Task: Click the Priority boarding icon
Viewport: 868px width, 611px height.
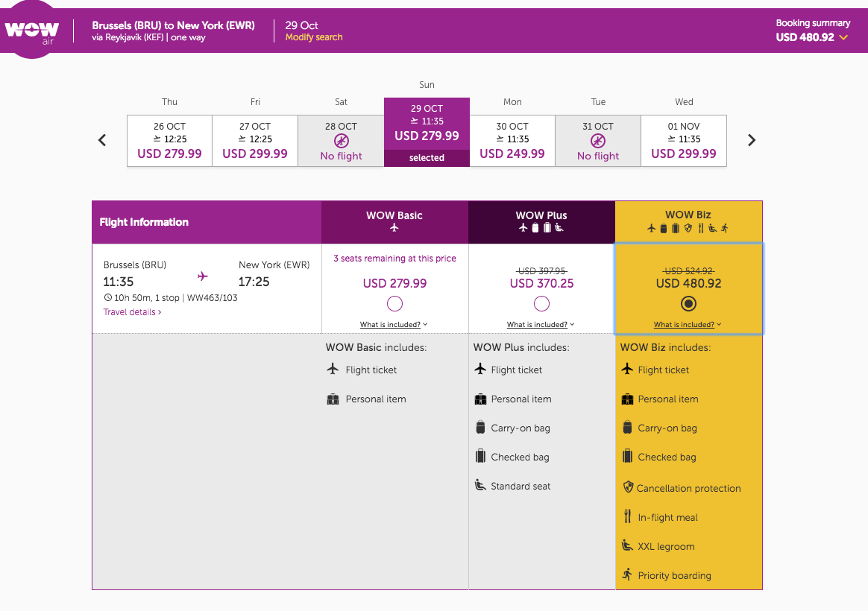Action: point(627,574)
